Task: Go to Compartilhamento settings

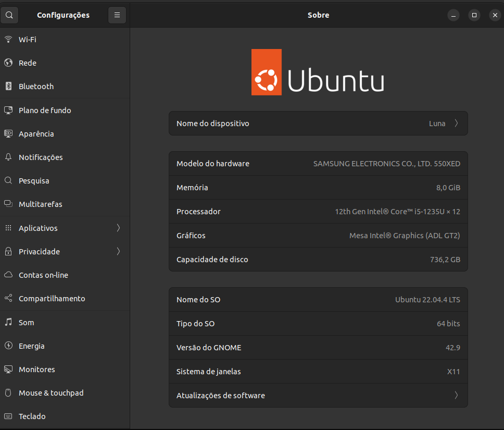Action: [x=65, y=298]
